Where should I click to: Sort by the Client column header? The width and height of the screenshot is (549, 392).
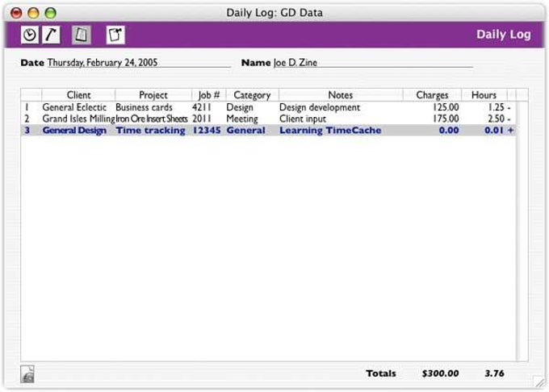[x=78, y=95]
